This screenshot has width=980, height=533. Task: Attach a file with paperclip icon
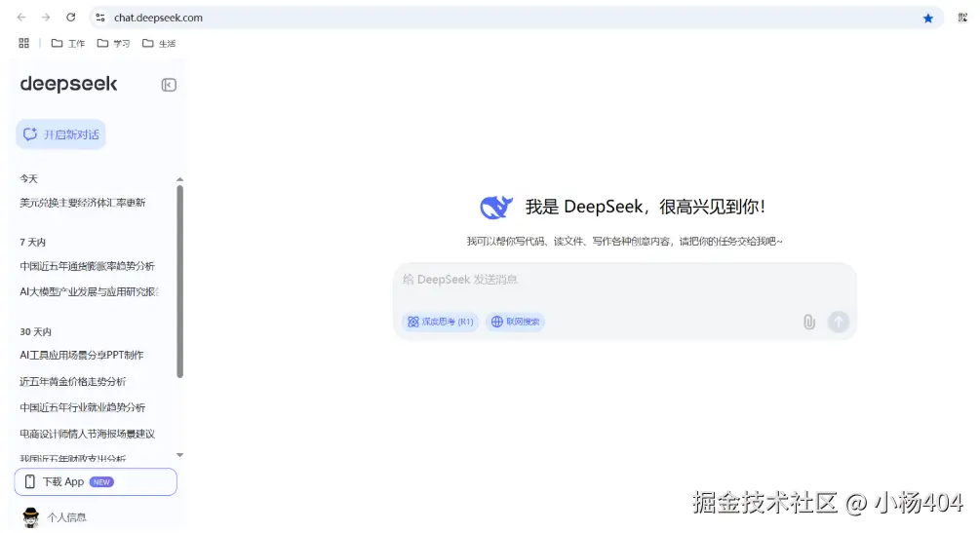pyautogui.click(x=809, y=322)
